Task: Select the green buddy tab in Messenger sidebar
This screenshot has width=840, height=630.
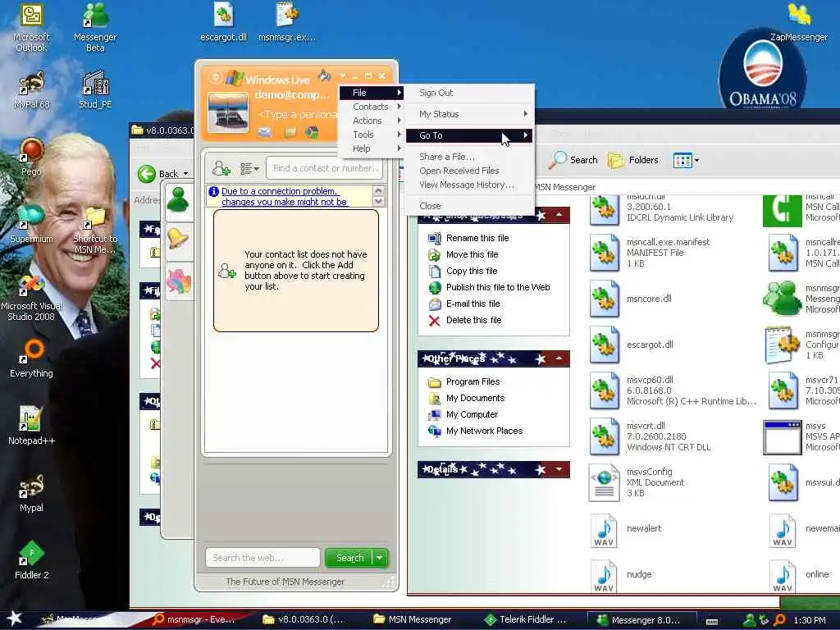Action: tap(178, 201)
